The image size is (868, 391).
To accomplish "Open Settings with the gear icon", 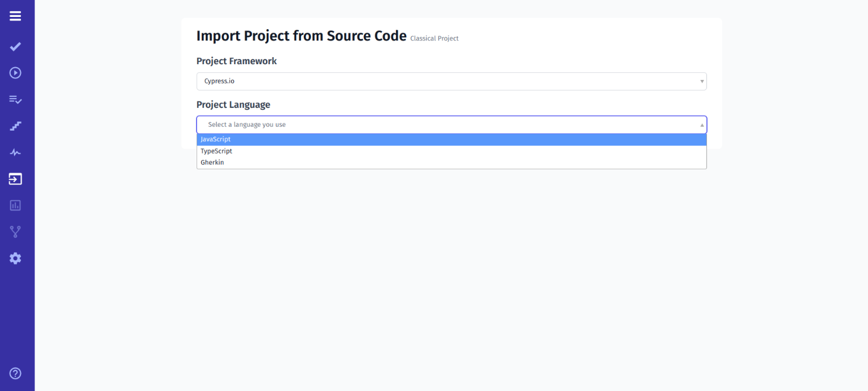I will coord(16,258).
